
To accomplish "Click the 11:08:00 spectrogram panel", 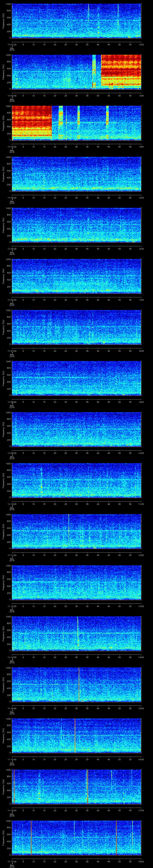I will pyautogui.click(x=76, y=378).
